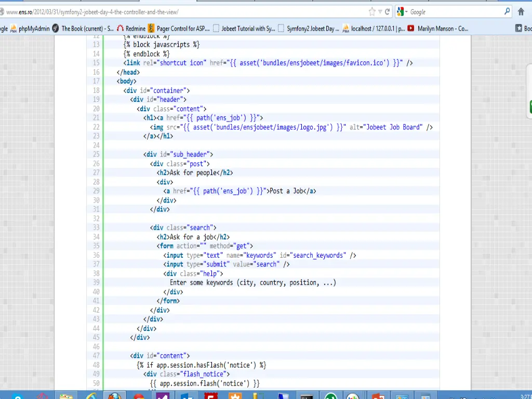Click '<div class="post">' on line 26
Viewport: 532px width, 399px height.
[180, 164]
